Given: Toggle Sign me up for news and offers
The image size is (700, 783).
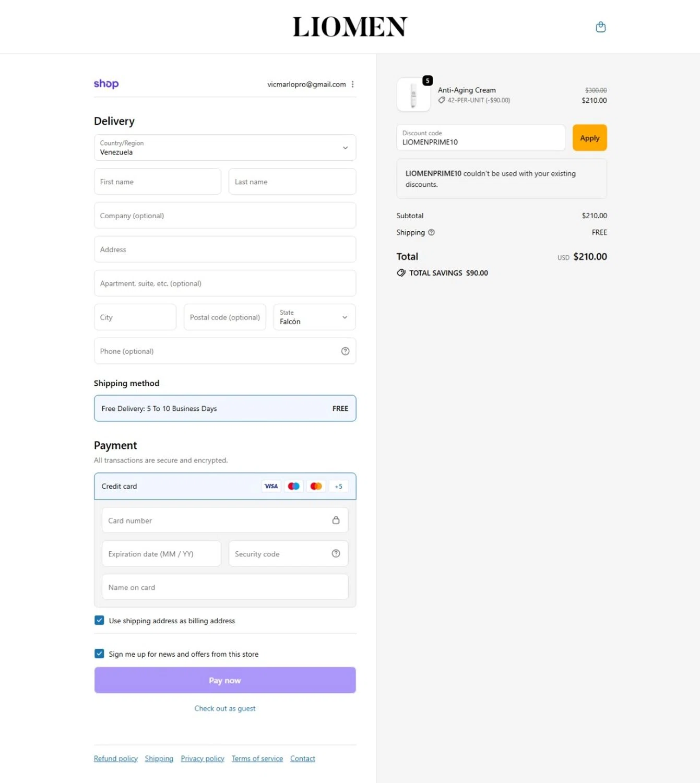Looking at the screenshot, I should click(x=99, y=654).
